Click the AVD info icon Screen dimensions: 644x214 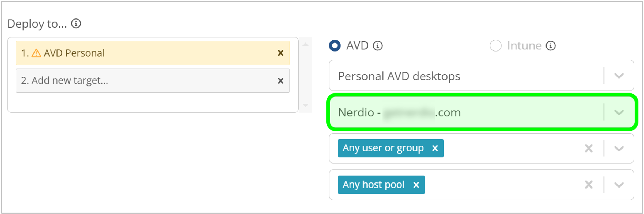(x=378, y=46)
